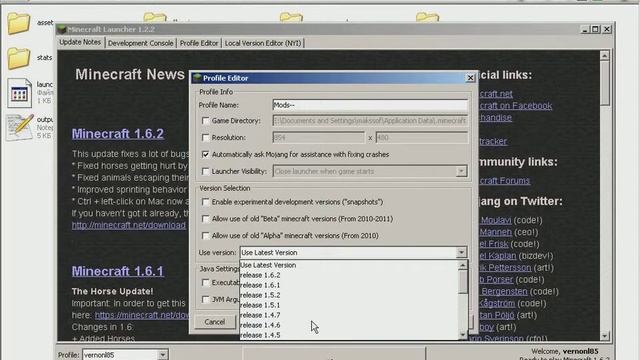Close the Profile Editor dialog

tap(470, 78)
